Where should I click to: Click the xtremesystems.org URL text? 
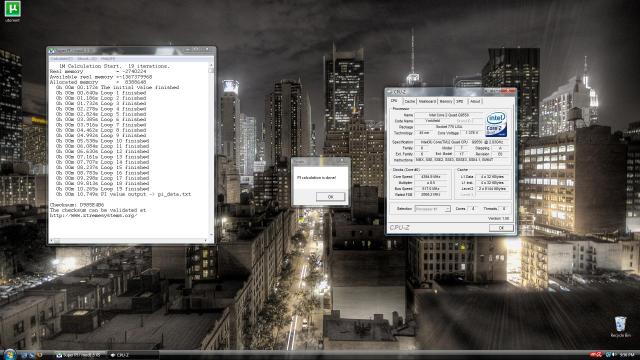(93, 216)
